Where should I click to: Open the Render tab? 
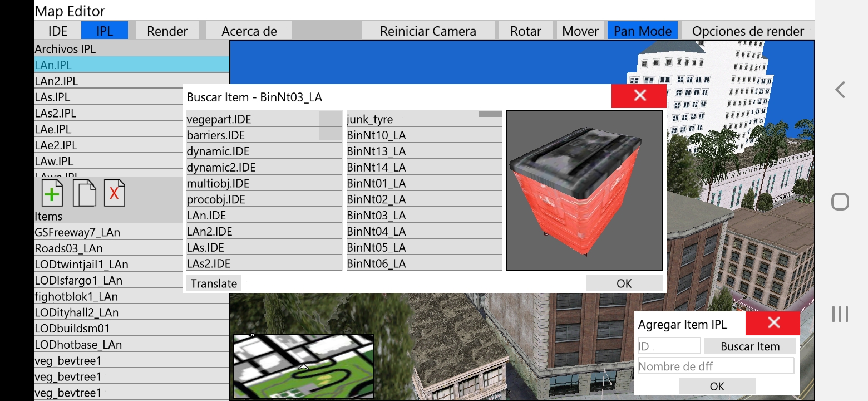click(167, 31)
